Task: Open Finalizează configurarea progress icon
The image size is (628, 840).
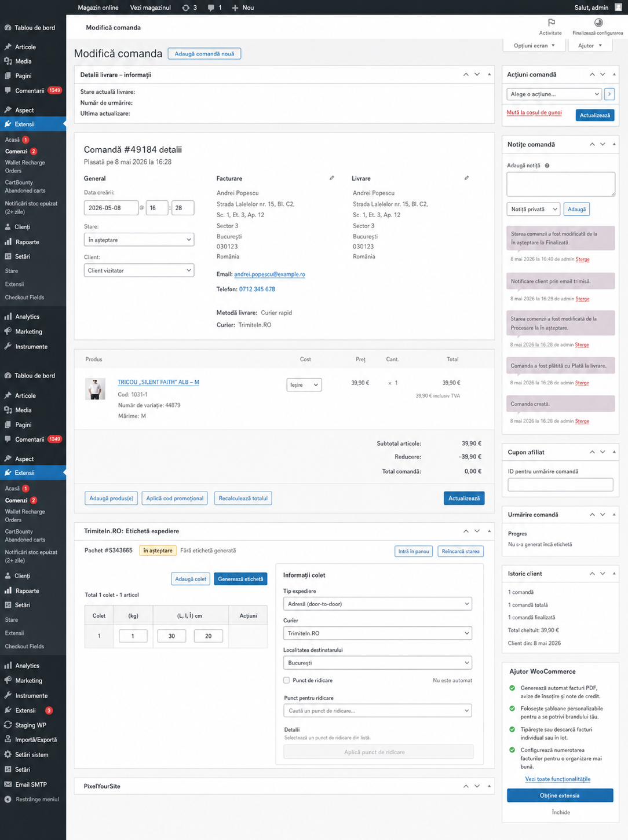Action: [598, 23]
